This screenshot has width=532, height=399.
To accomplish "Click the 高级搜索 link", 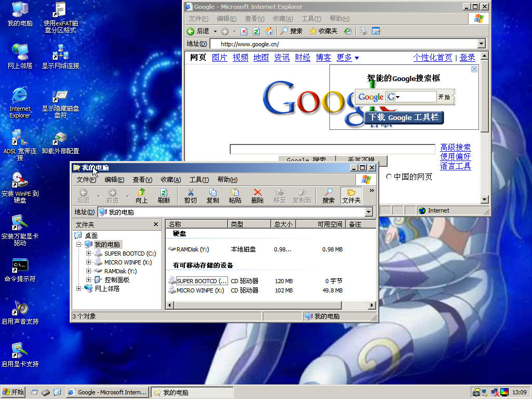I will coord(455,147).
